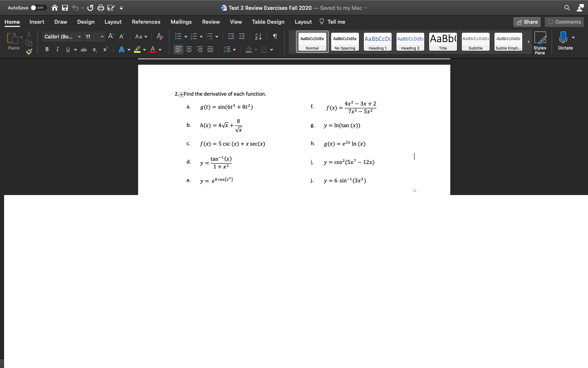Switch to the References tab
This screenshot has height=368, width=588.
click(146, 22)
